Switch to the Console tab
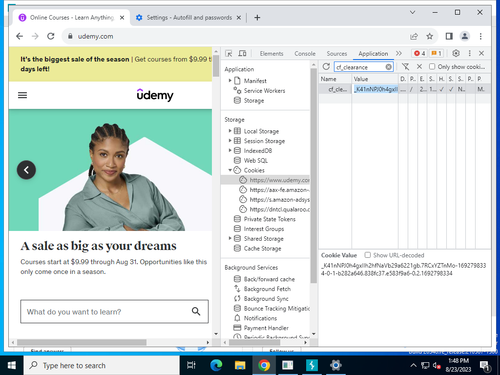Viewport: 500px width, 375px height. [305, 53]
